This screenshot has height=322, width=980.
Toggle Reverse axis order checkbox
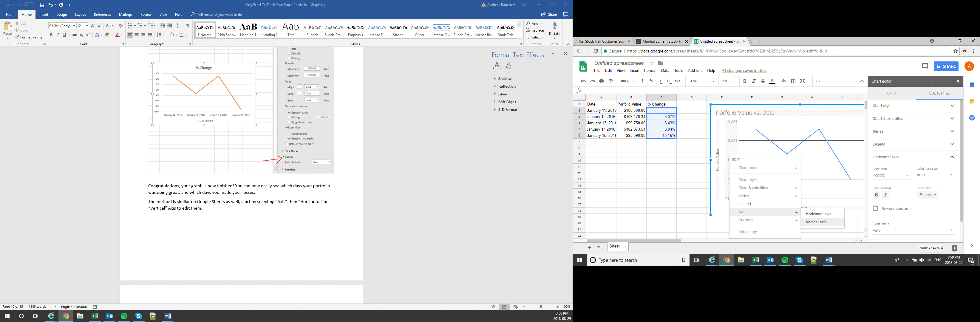tap(875, 209)
